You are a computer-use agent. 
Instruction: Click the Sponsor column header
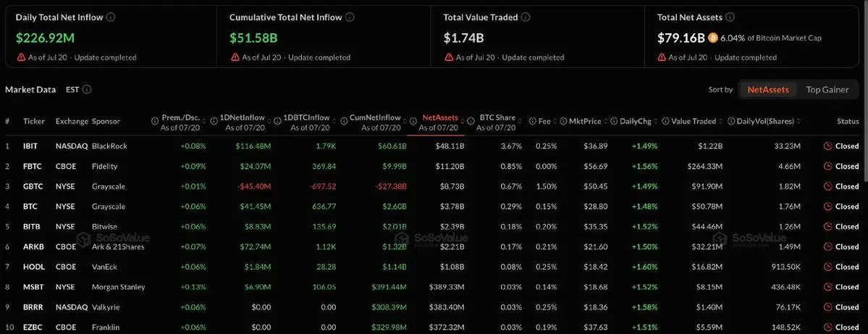(106, 121)
